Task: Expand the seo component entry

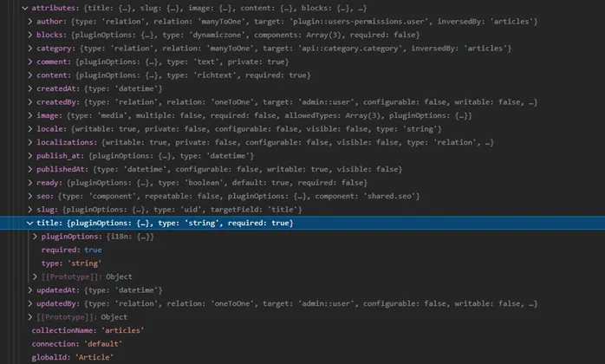Action: (x=30, y=196)
